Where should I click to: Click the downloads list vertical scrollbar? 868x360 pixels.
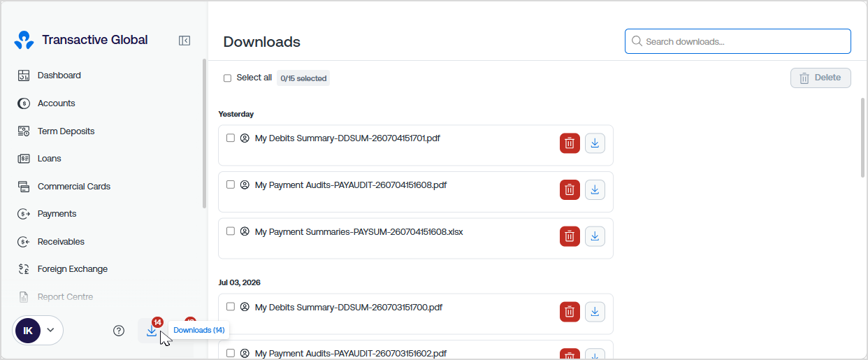pyautogui.click(x=862, y=138)
